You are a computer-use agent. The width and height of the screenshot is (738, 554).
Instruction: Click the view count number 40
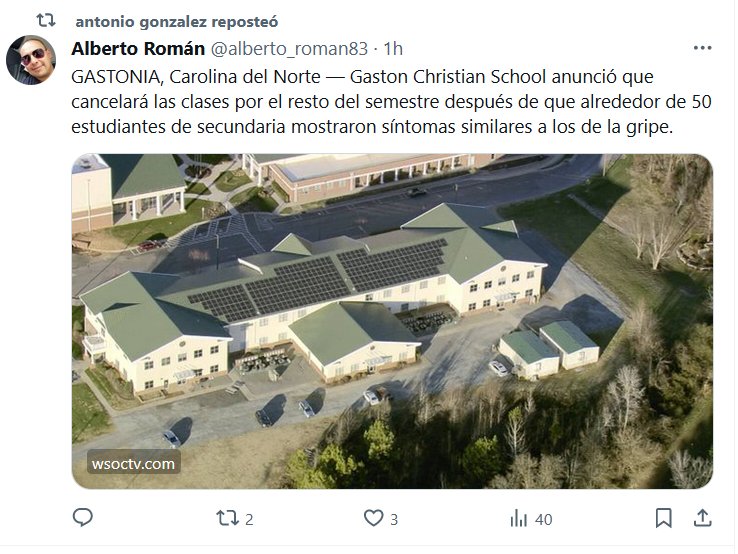(x=544, y=519)
